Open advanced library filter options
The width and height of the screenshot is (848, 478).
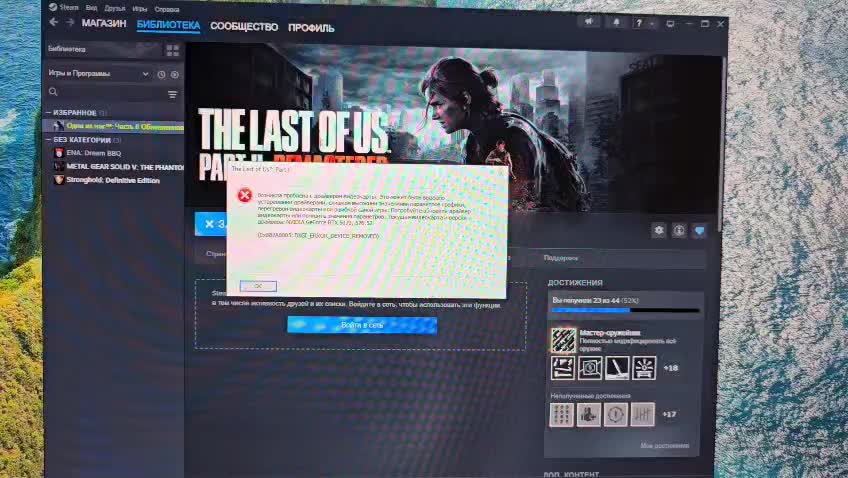(x=173, y=95)
